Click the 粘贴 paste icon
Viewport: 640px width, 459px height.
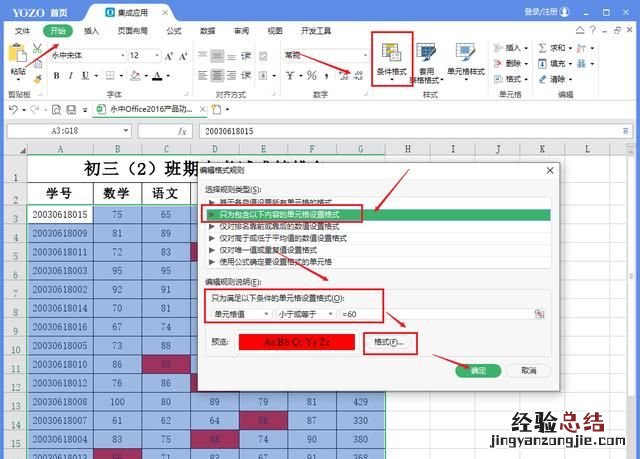pyautogui.click(x=17, y=54)
